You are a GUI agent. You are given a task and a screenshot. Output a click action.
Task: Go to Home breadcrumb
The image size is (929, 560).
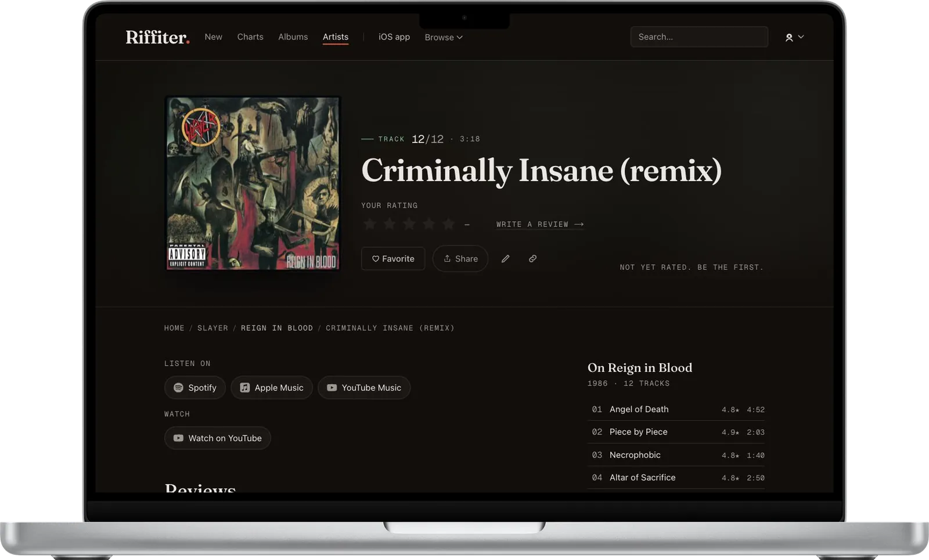[x=174, y=328]
